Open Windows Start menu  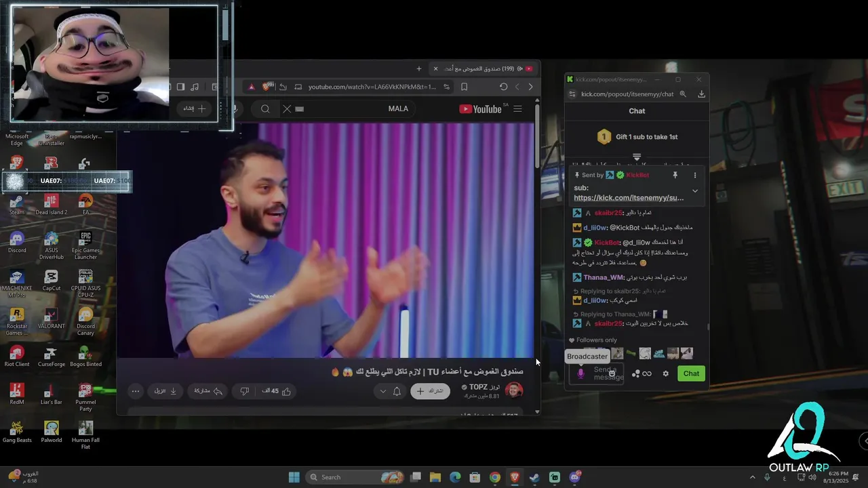coord(294,477)
